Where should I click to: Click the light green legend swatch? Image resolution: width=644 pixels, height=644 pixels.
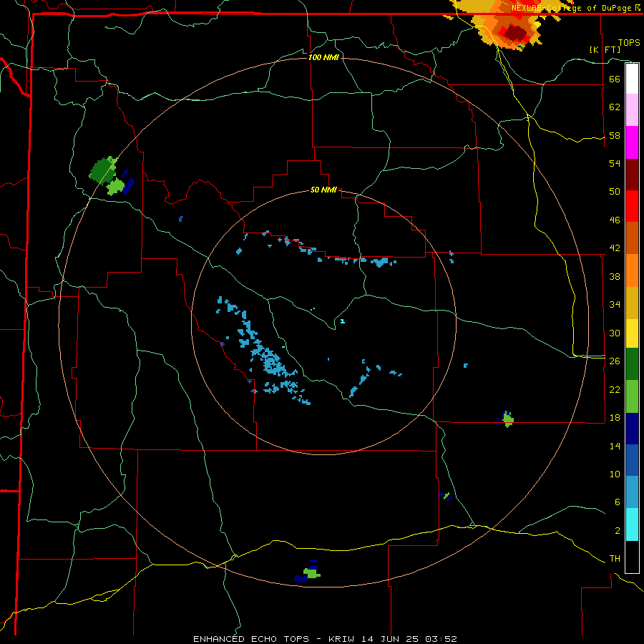click(x=632, y=396)
